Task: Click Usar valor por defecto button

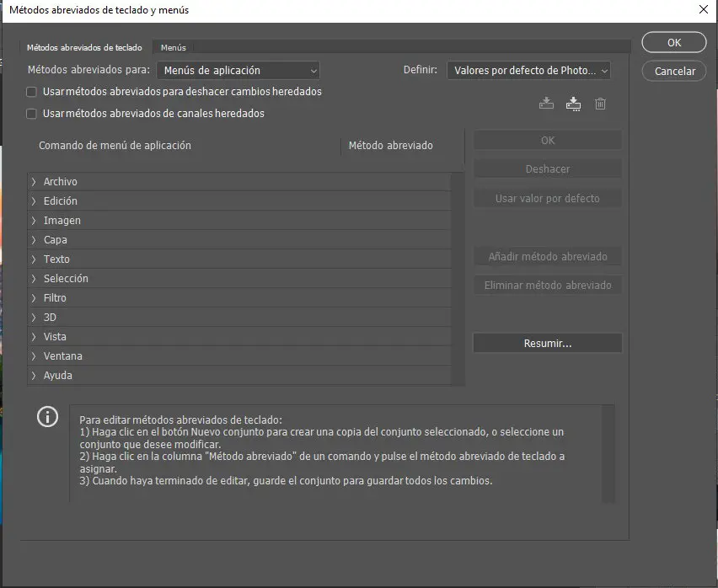Action: pos(548,199)
